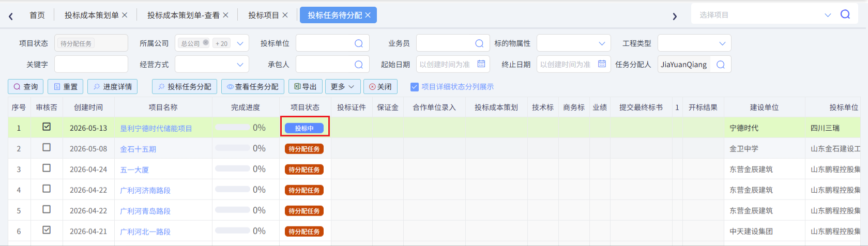868x246 pixels.
Task: Click the 关键字 input field
Action: (91, 65)
